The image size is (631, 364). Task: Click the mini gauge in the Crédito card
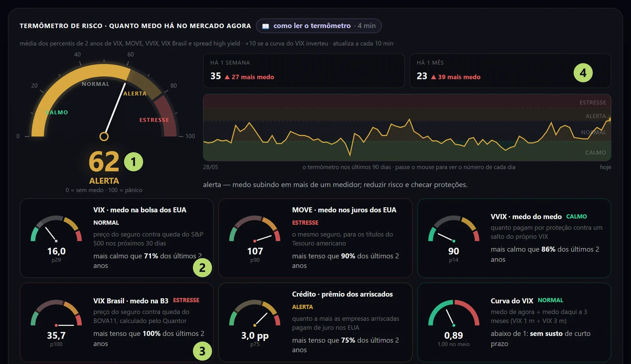[x=255, y=313]
